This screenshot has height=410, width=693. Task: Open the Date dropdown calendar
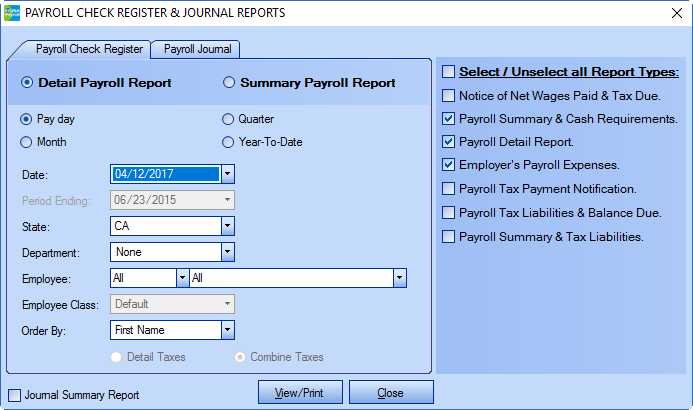pyautogui.click(x=227, y=174)
